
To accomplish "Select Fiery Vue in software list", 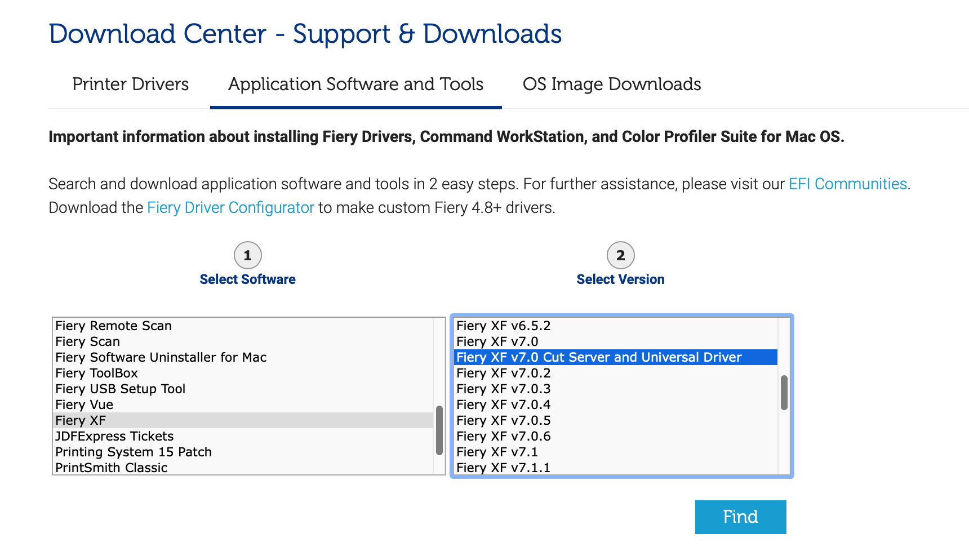I will 84,405.
